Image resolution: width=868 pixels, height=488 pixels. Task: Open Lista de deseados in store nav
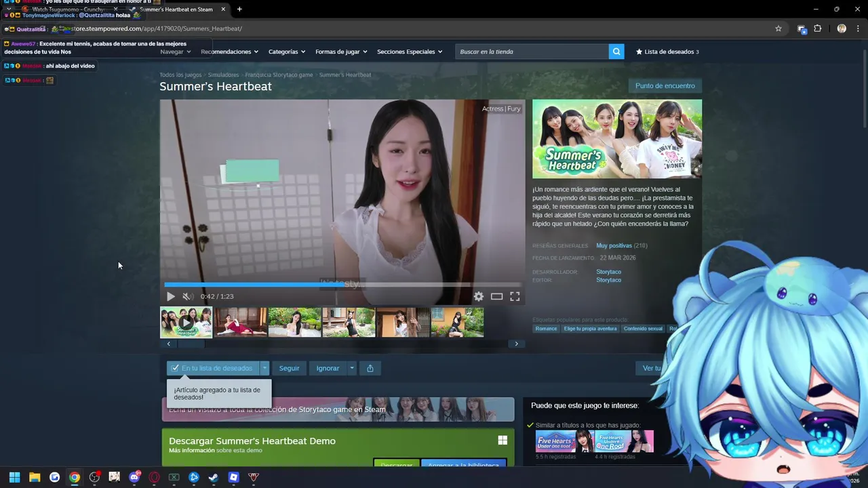click(x=667, y=52)
